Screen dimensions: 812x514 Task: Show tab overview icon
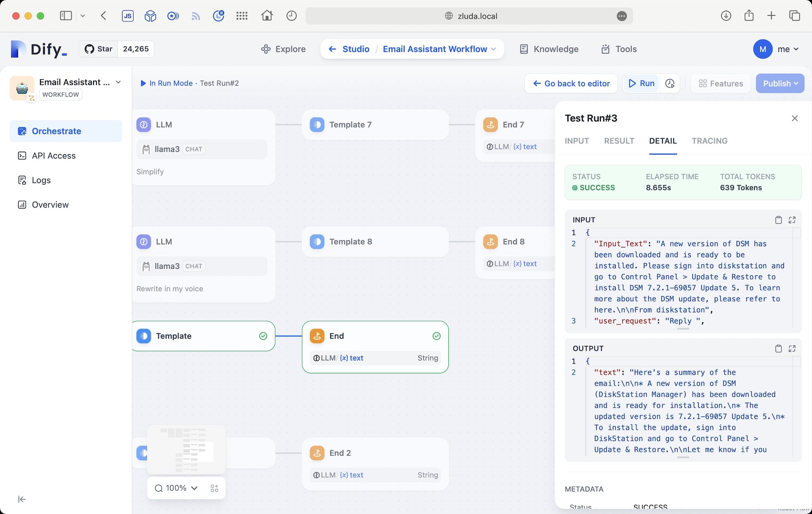(x=795, y=16)
